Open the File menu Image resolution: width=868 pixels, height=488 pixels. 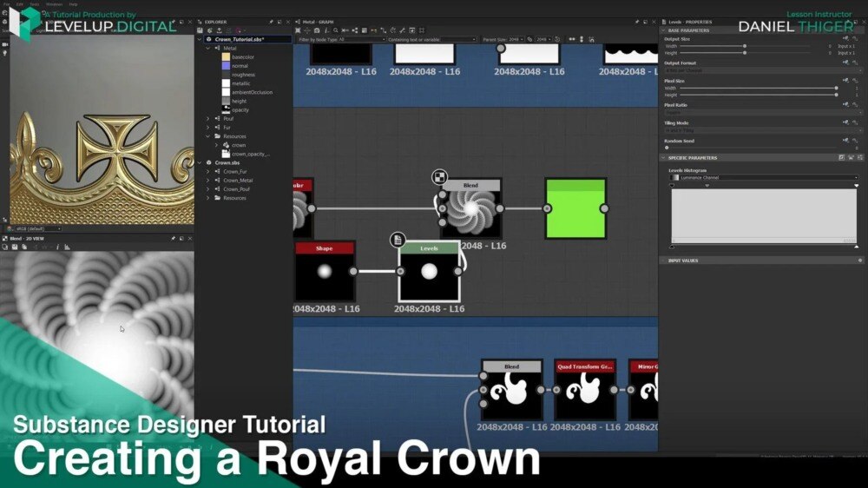point(7,3)
